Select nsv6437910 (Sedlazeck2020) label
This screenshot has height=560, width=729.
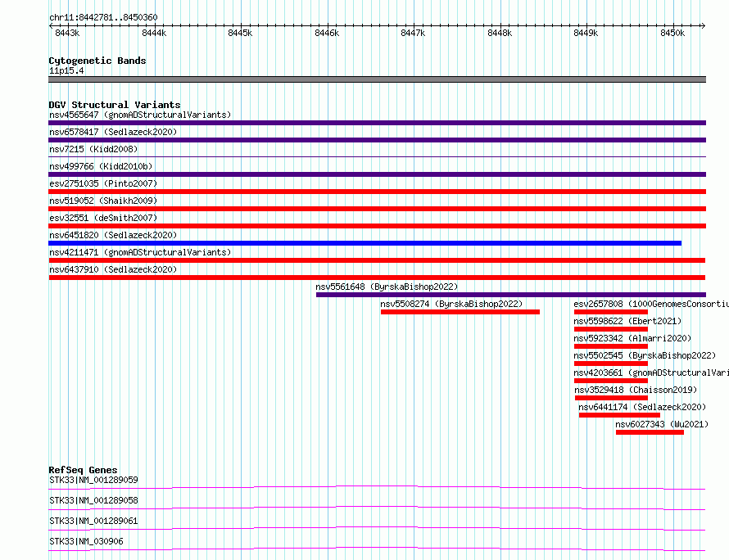coord(113,269)
